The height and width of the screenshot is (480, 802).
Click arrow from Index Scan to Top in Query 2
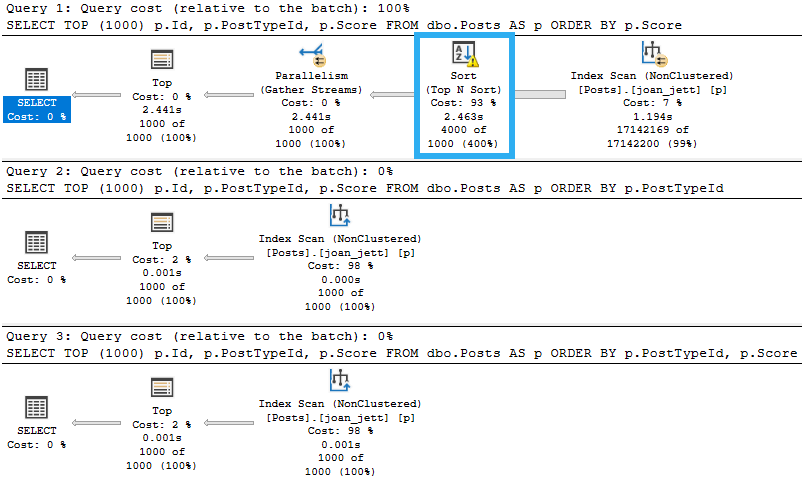(229, 258)
